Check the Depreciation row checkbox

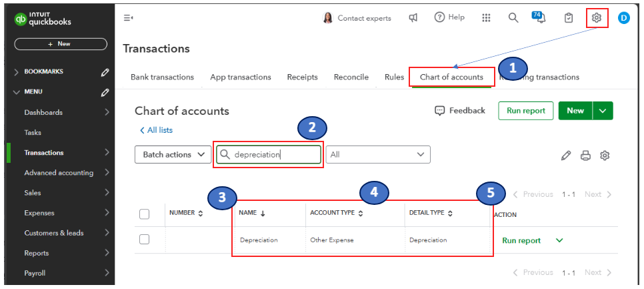pyautogui.click(x=144, y=239)
